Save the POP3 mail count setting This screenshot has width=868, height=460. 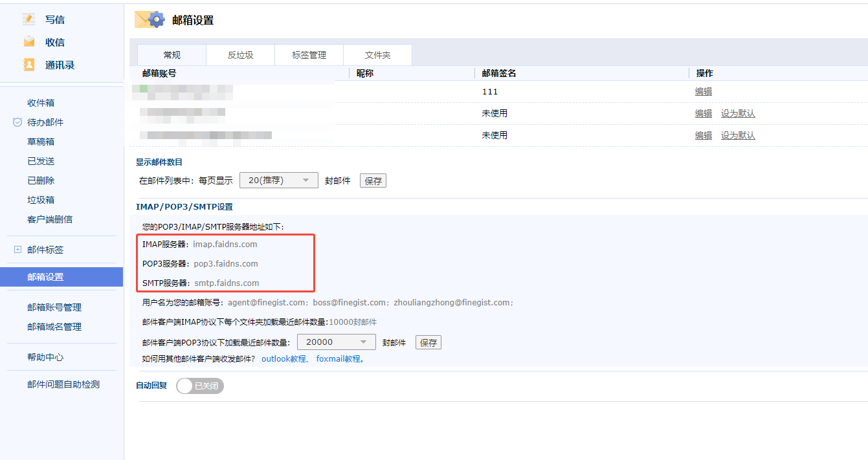(x=428, y=343)
